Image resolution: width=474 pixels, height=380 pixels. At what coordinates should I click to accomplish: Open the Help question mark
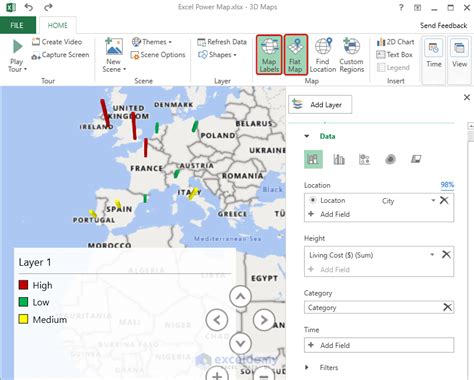pyautogui.click(x=401, y=7)
